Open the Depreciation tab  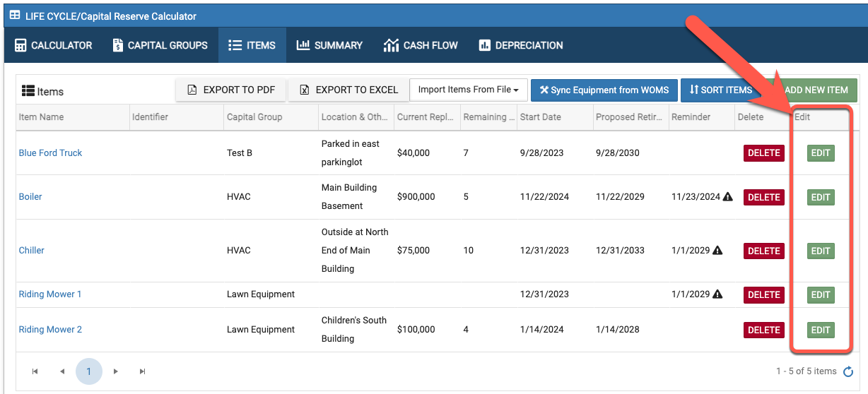(x=520, y=45)
